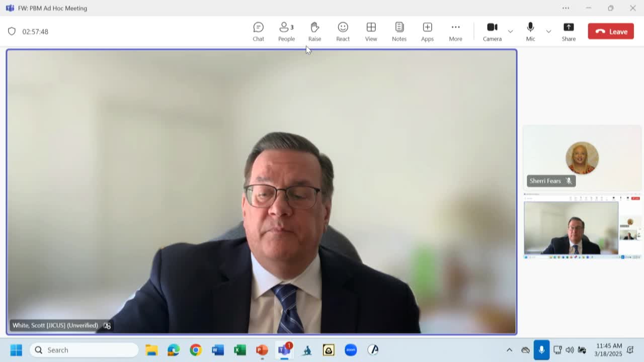Switch to Microsoft Teams taskbar icon
Image resolution: width=644 pixels, height=362 pixels.
pos(284,350)
